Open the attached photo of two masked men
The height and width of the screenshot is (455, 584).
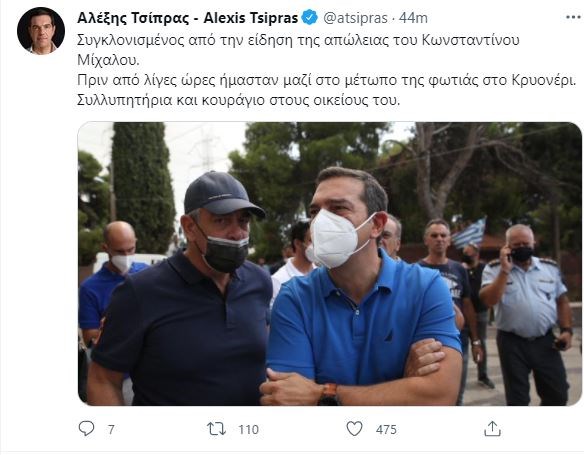(330, 264)
